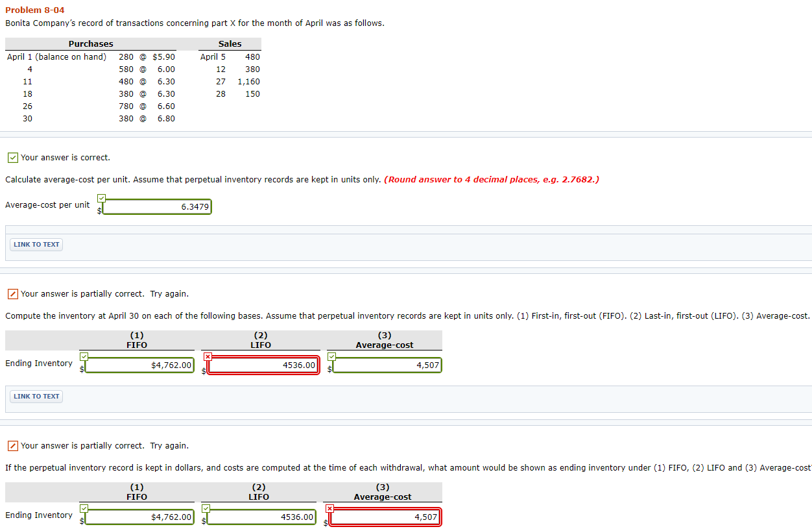This screenshot has height=529, width=812.
Task: Click the incorrect LIFO input showing 4536.00
Action: click(263, 365)
